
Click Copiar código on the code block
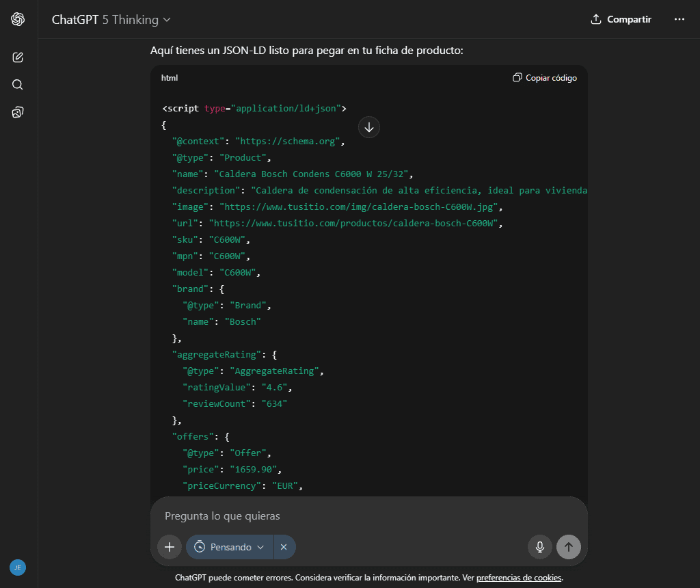pyautogui.click(x=545, y=78)
